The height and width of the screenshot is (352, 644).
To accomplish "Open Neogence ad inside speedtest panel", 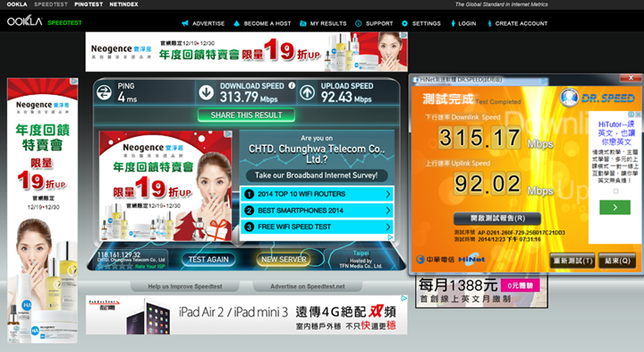I will point(166,186).
